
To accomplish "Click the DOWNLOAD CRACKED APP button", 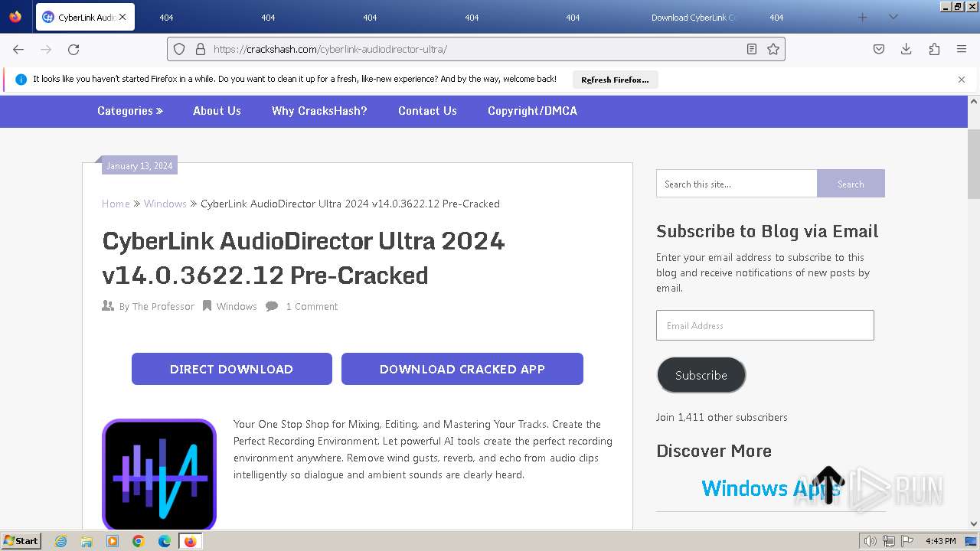I will [462, 369].
